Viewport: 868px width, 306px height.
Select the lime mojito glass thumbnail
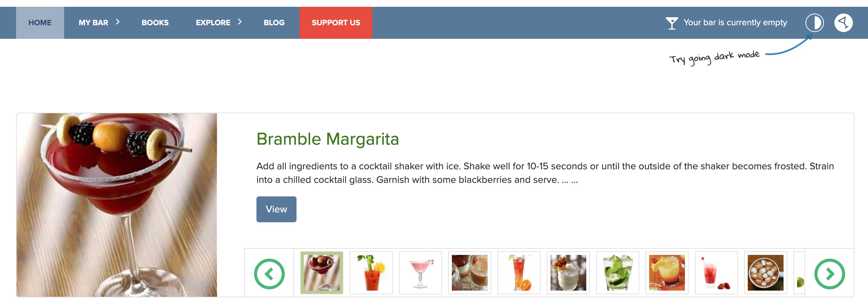pos(617,273)
